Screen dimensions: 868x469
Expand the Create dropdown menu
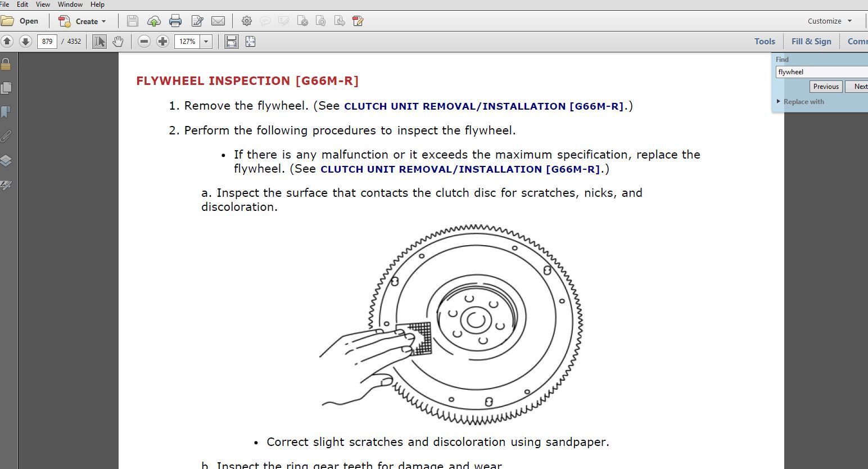[x=103, y=21]
